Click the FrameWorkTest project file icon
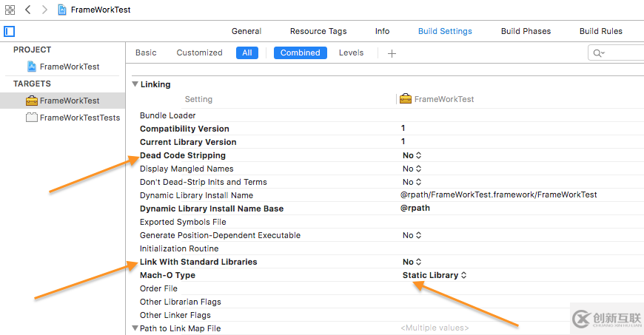This screenshot has height=335, width=644. pyautogui.click(x=32, y=67)
